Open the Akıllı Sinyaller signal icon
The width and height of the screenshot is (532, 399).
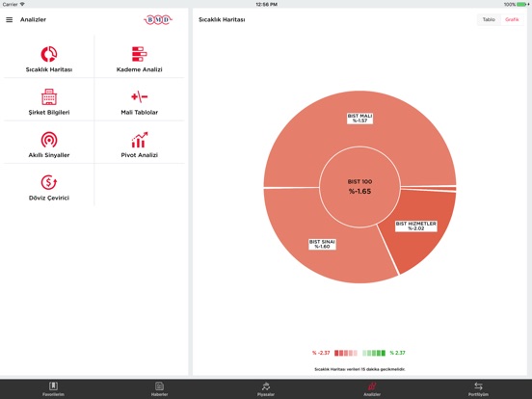[49, 140]
